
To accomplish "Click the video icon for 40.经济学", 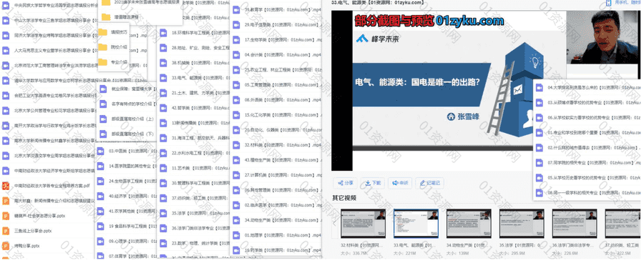I will [100, 196].
